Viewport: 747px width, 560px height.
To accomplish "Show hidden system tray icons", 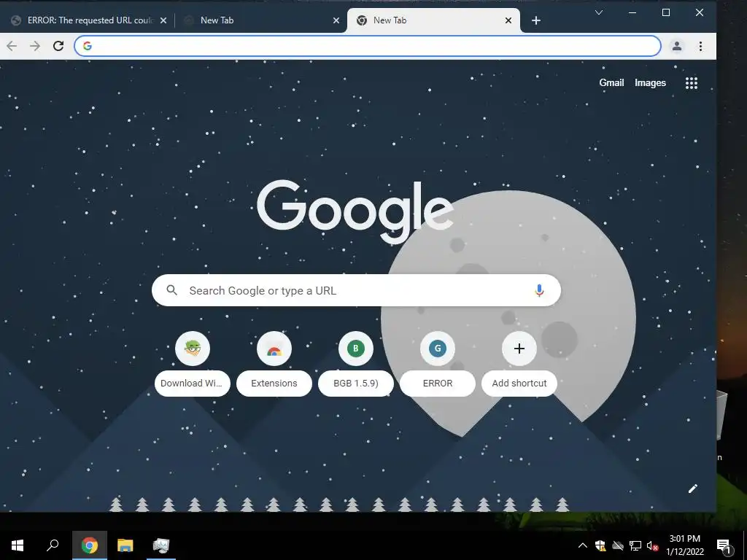I will click(x=583, y=545).
